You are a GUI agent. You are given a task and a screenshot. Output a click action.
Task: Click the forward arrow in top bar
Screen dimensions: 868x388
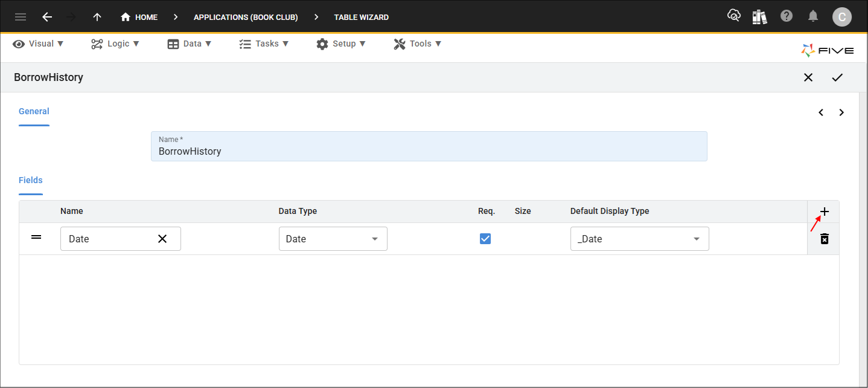tap(72, 17)
